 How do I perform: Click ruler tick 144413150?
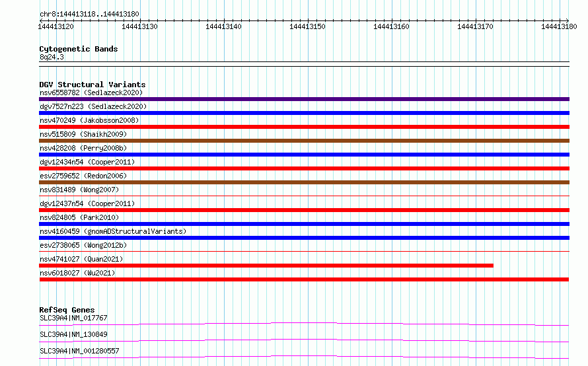pos(307,26)
